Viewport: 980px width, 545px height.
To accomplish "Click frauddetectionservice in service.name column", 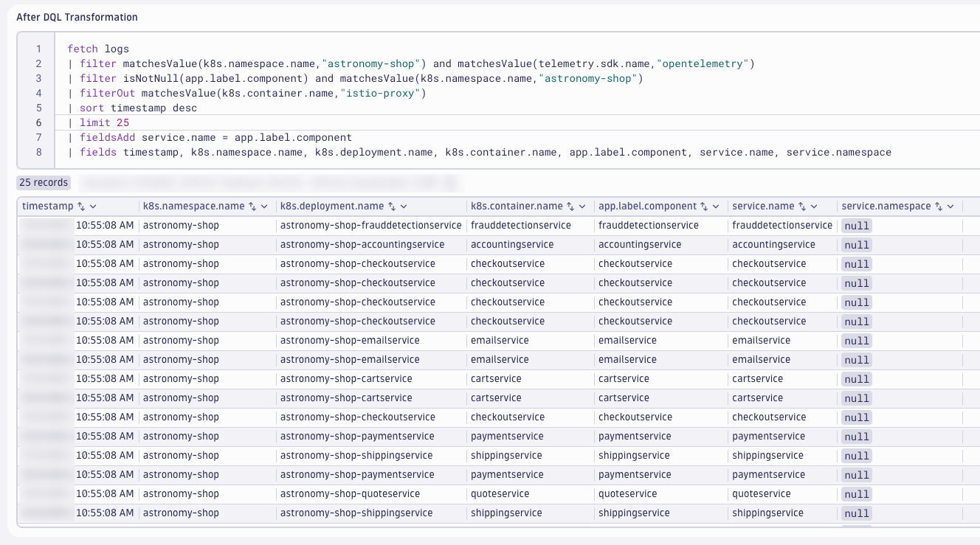I will coord(782,225).
